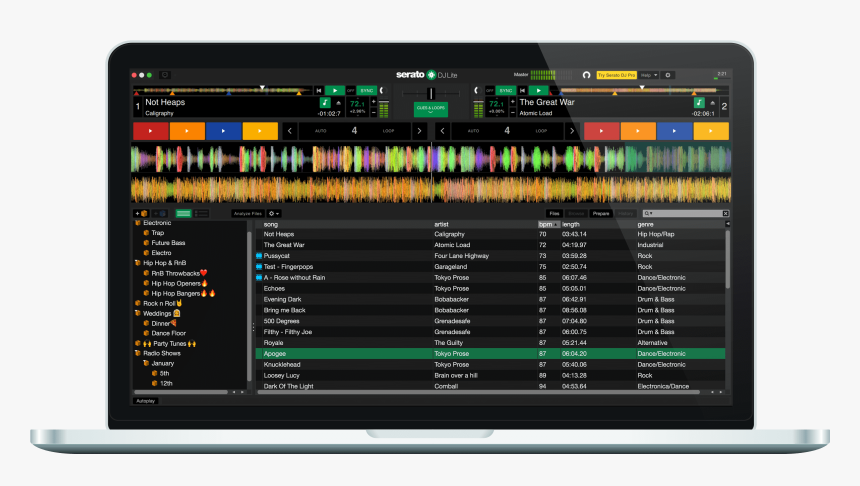This screenshot has width=860, height=486.
Task: Trigger blue cue point on deck 1
Action: pos(223,131)
